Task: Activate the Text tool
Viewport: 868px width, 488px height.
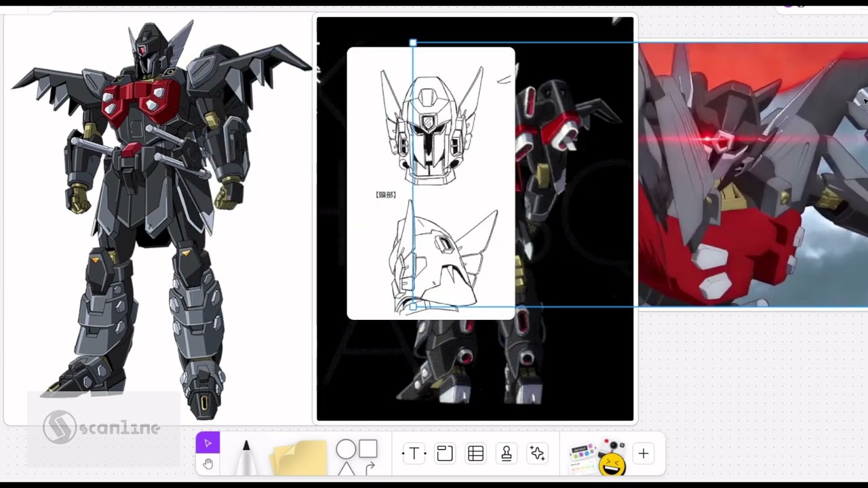Action: 414,453
